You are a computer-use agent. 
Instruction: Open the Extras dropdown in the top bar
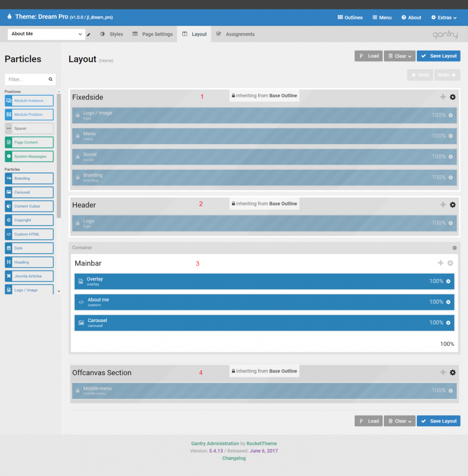(443, 17)
